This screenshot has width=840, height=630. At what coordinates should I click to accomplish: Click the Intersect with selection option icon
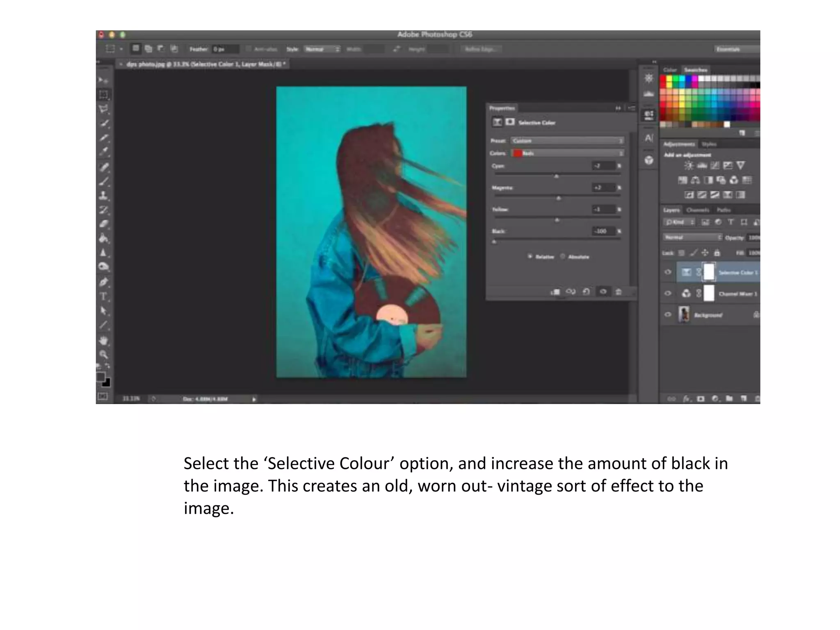174,49
